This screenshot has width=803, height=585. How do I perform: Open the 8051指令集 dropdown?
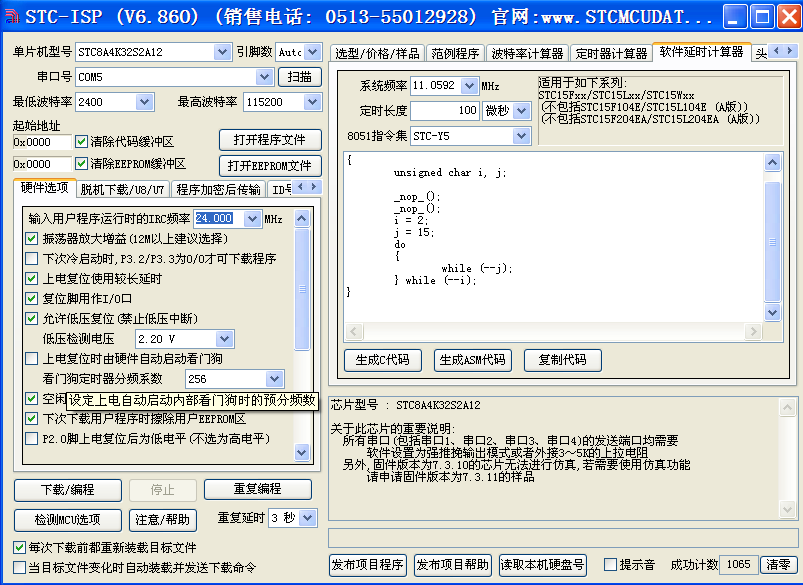(x=521, y=136)
